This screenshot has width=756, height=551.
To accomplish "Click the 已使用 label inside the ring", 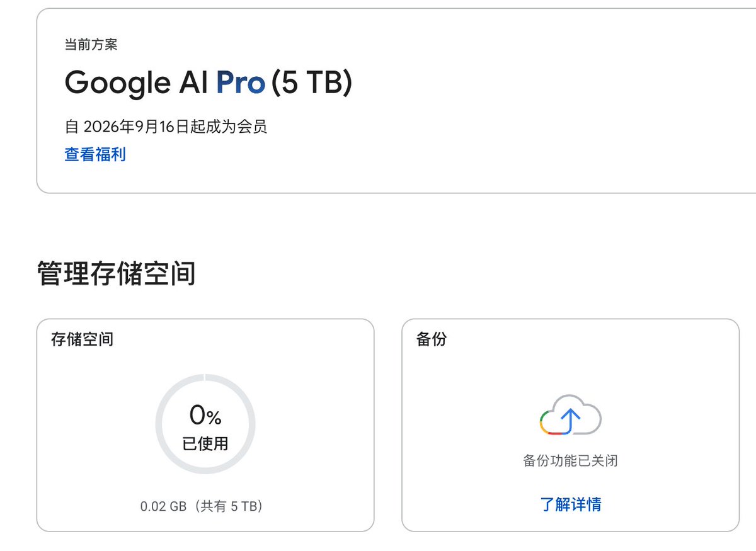I will pos(205,444).
